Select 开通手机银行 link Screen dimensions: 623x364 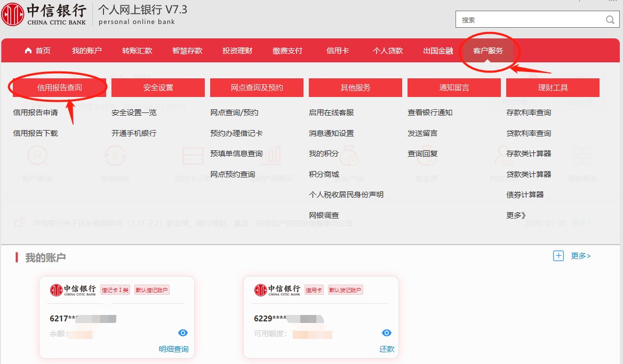pos(134,133)
